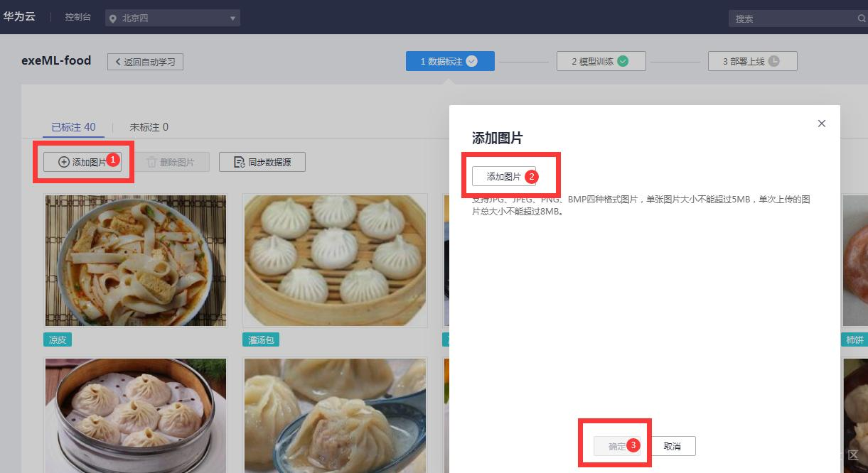Close the 添加图片 dialog with X
Viewport: 868px width, 473px height.
click(x=822, y=124)
